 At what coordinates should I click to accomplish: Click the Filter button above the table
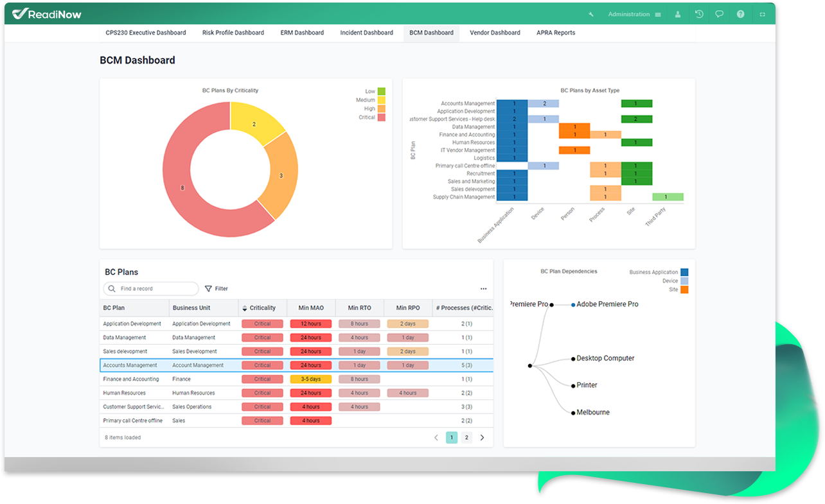tap(216, 289)
